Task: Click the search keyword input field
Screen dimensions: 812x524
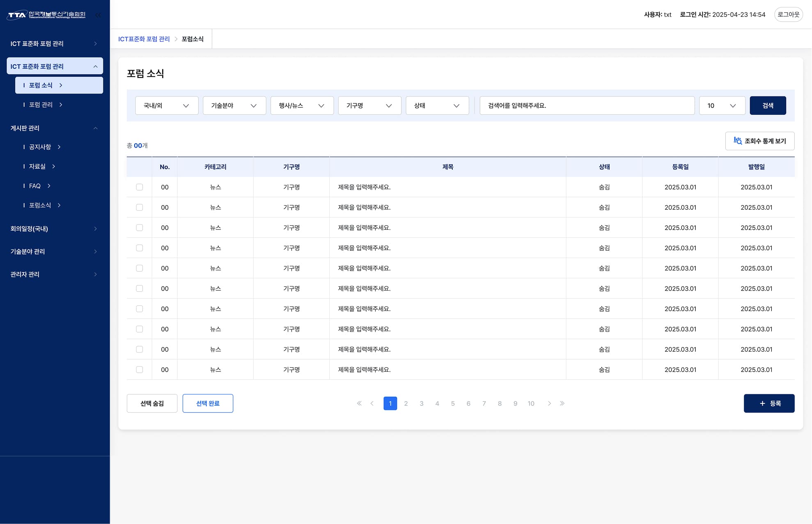Action: point(587,105)
